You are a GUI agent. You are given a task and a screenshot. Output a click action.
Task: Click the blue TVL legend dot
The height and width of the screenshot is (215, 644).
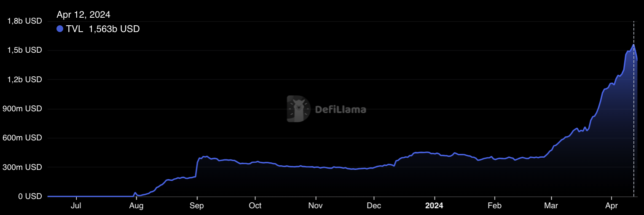[60, 29]
